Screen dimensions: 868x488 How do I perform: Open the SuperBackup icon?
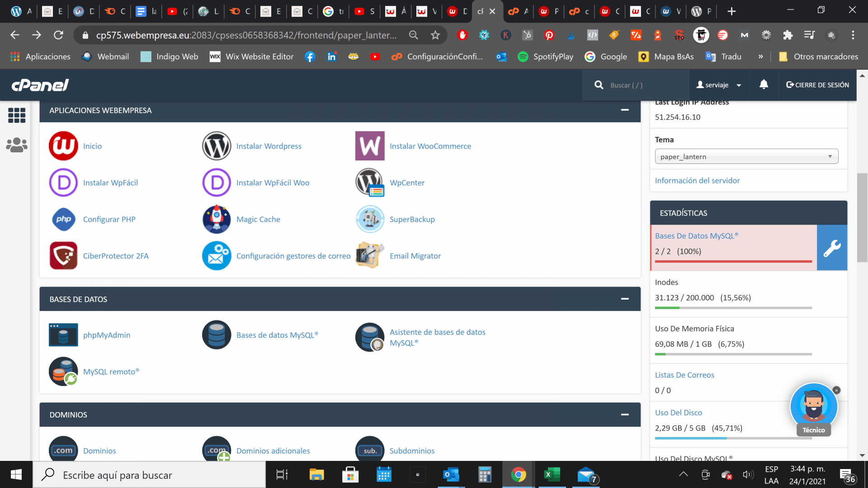(370, 219)
